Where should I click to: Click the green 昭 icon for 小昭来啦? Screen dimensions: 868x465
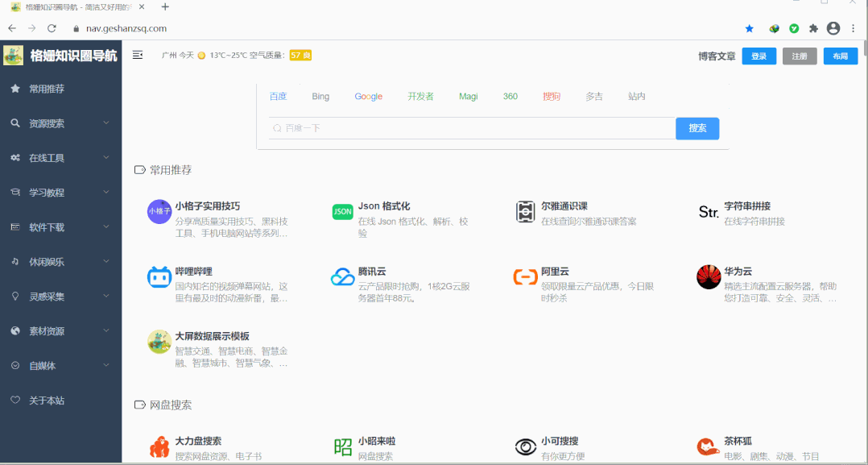tap(343, 446)
